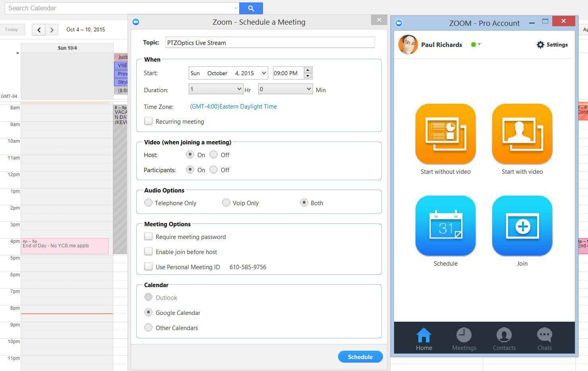588x371 pixels.
Task: Close the Schedule a Meeting dialog
Action: pyautogui.click(x=379, y=20)
